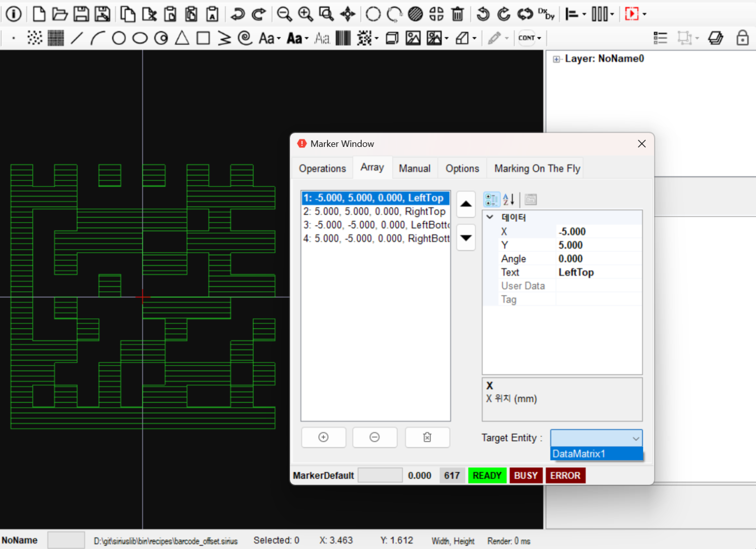Zoom in with the magnifier plus icon
The height and width of the screenshot is (549, 756).
click(x=305, y=14)
